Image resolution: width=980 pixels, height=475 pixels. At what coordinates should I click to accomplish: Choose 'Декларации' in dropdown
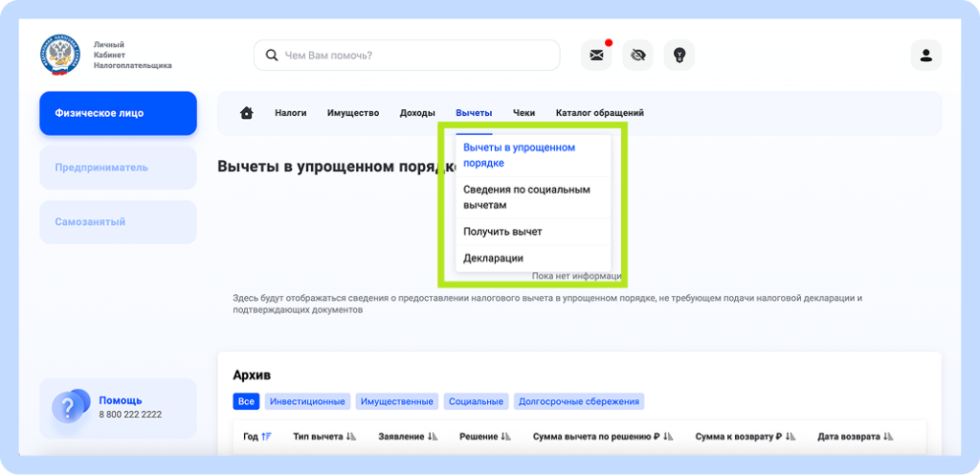(x=533, y=259)
